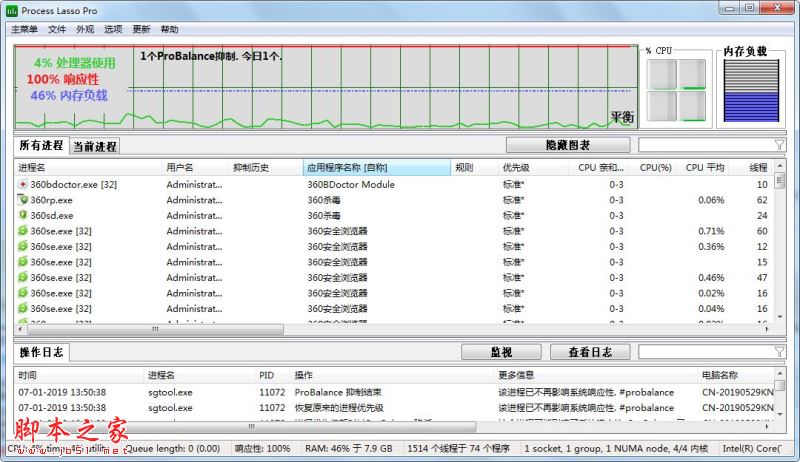This screenshot has width=800, height=462.
Task: Click the RAM: 46% 于 7.9 GB status entry
Action: (x=349, y=448)
